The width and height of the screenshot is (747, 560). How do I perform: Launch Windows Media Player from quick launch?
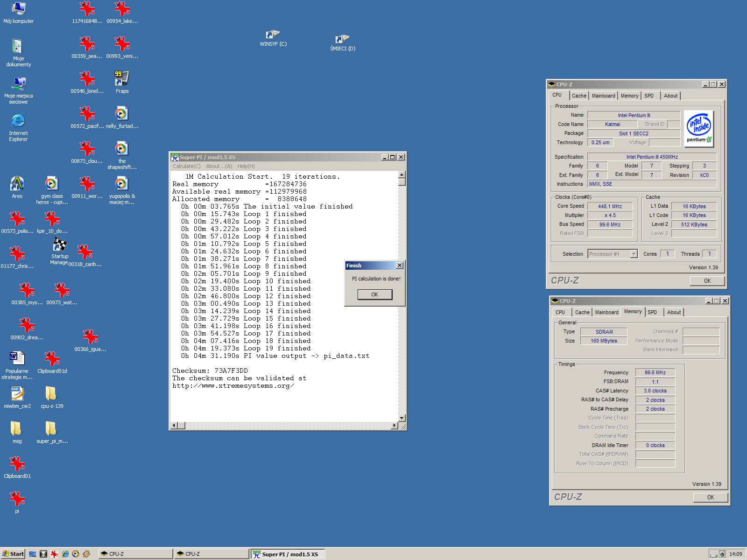coord(76,554)
